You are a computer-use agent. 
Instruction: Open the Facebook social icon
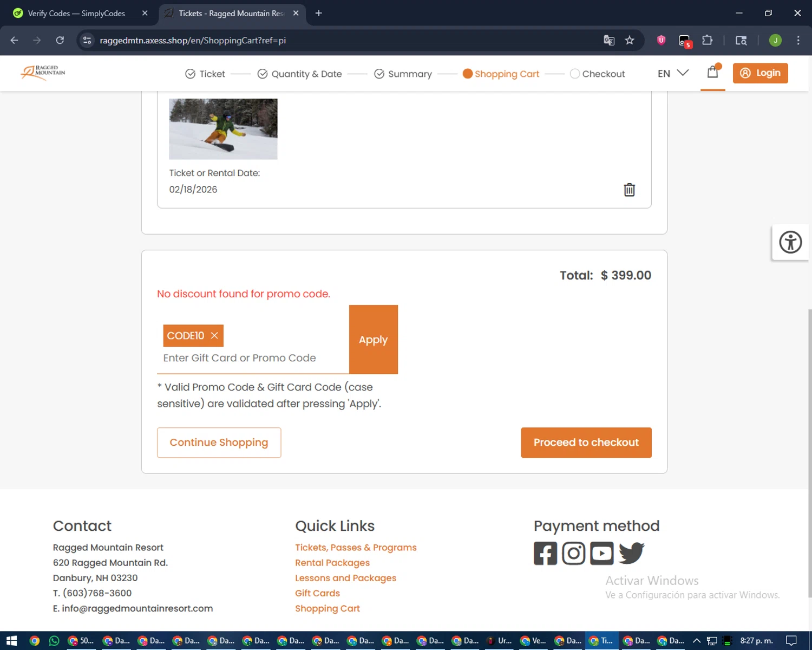coord(545,553)
